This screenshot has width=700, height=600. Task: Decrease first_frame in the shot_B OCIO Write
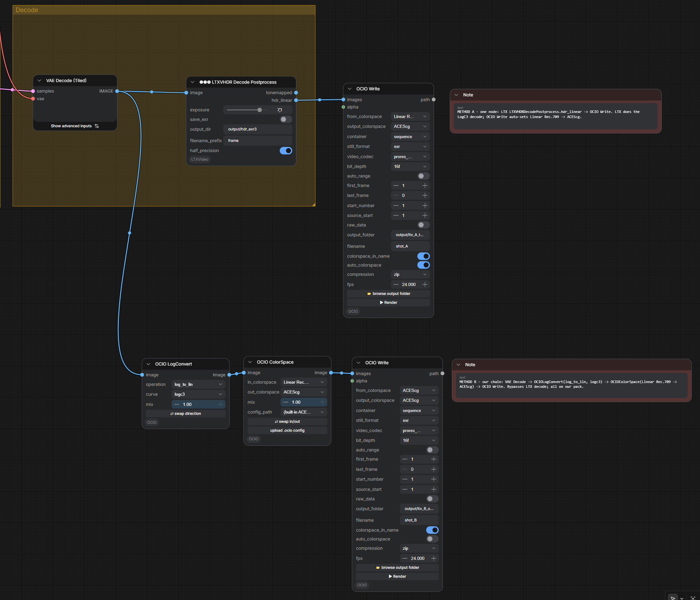coord(405,459)
